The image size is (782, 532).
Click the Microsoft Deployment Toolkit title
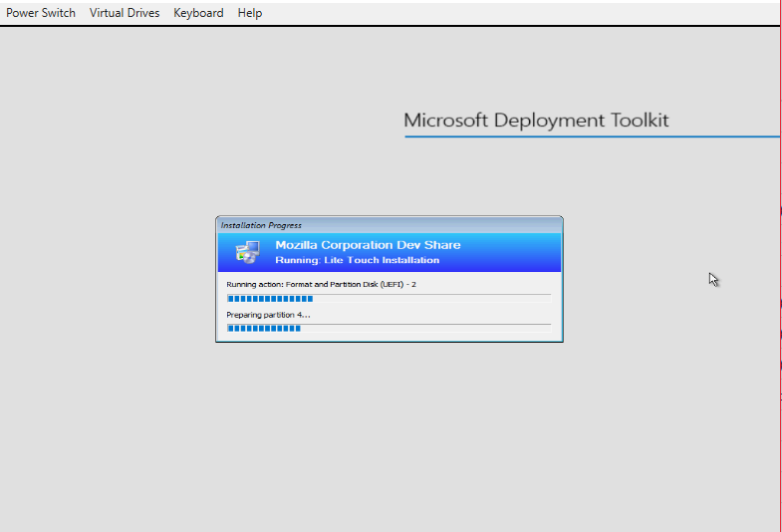[x=536, y=121]
